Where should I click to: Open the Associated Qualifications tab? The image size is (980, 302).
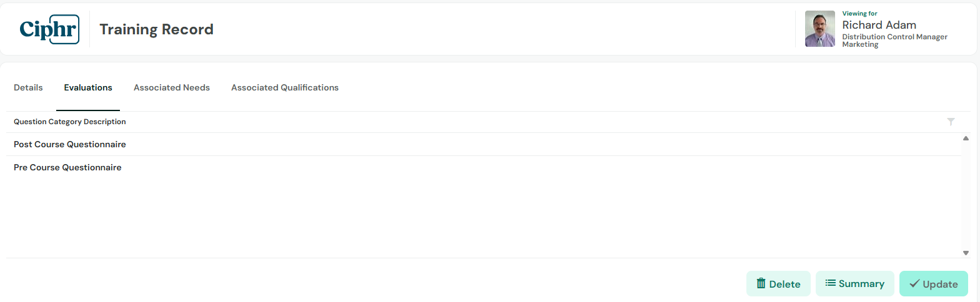[285, 87]
